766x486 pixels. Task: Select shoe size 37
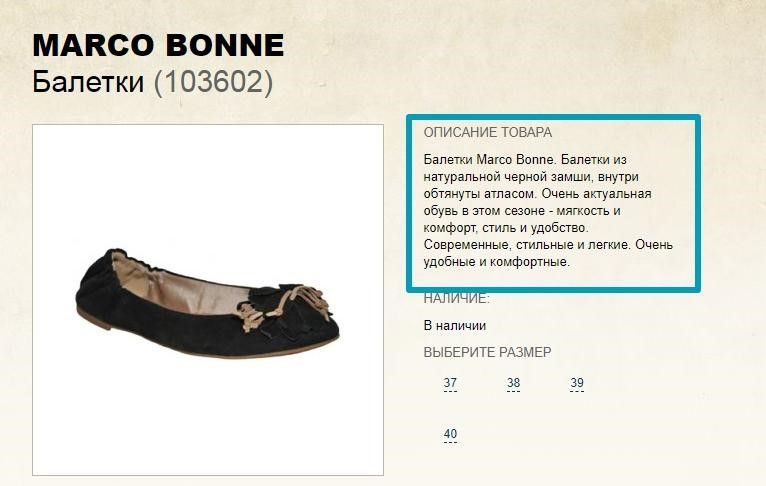click(450, 383)
